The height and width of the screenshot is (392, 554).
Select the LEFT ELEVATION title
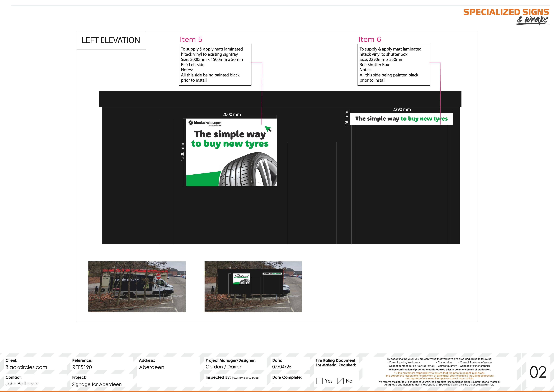click(x=111, y=40)
